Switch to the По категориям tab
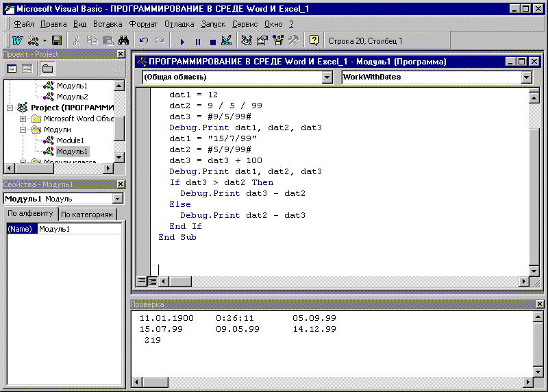This screenshot has height=392, width=548. click(x=87, y=215)
